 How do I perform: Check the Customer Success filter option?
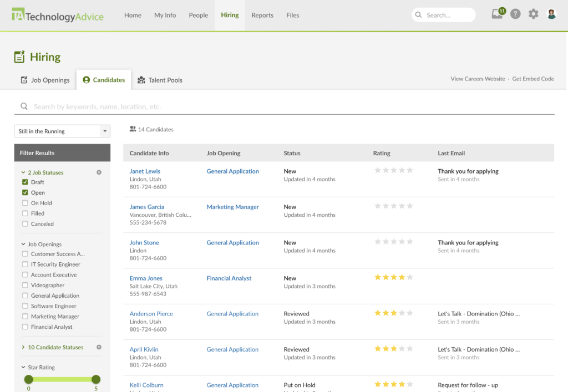(25, 254)
